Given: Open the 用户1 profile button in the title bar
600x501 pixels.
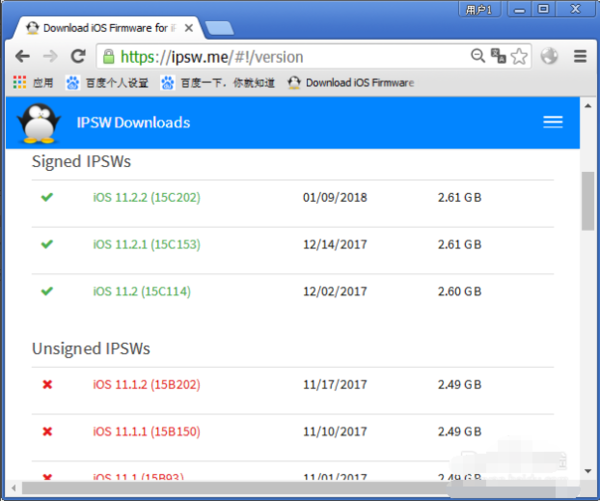Looking at the screenshot, I should click(x=479, y=10).
